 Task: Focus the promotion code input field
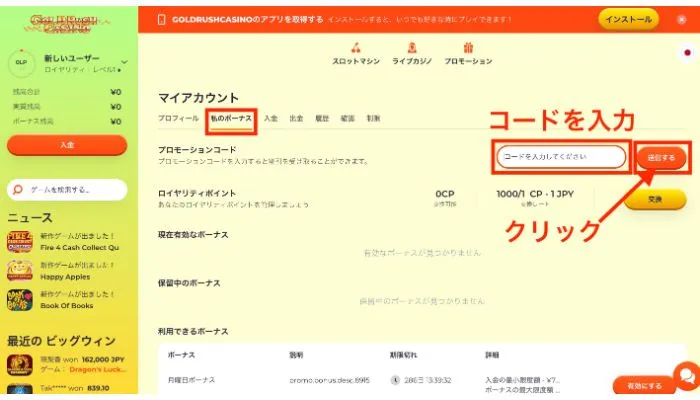click(x=562, y=157)
